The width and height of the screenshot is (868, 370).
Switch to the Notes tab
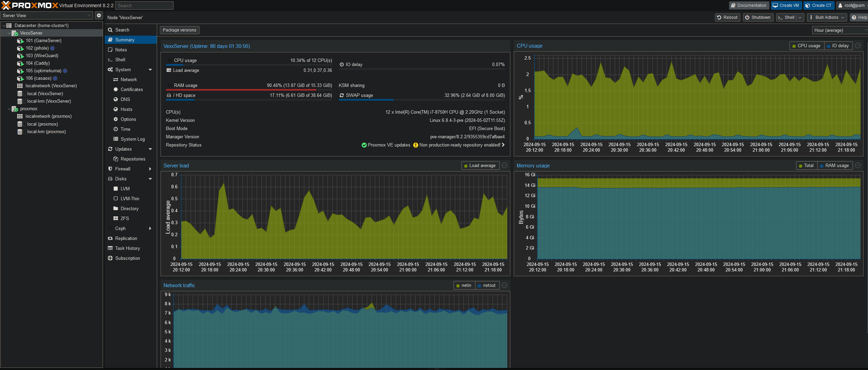(120, 50)
